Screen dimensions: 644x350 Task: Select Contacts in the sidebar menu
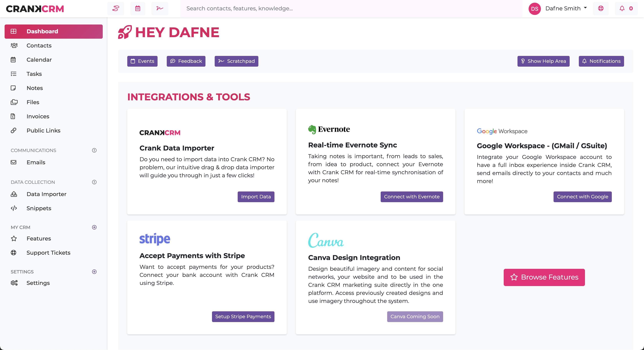(39, 45)
